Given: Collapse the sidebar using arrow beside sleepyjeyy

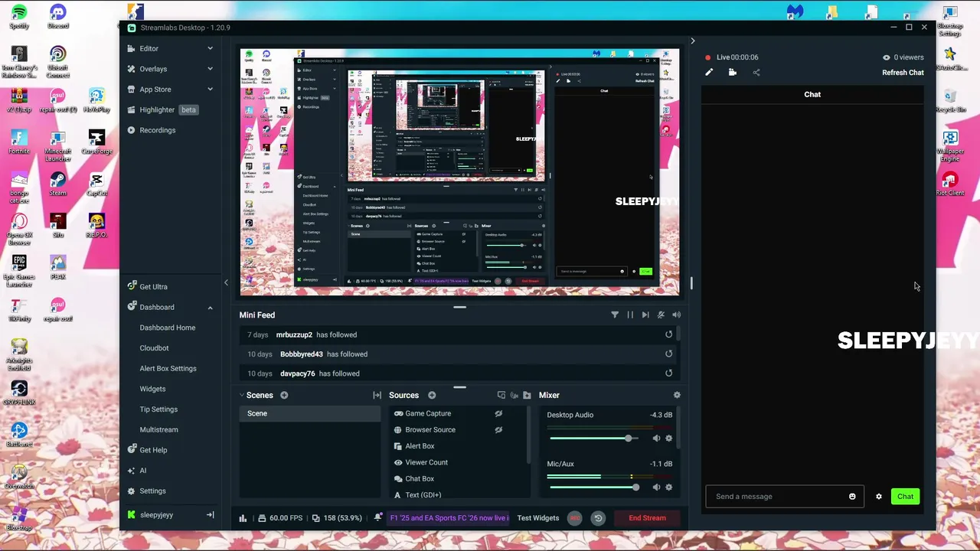Looking at the screenshot, I should (210, 515).
